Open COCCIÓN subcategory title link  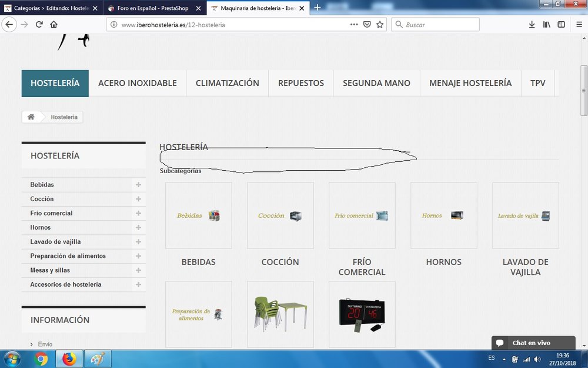[x=280, y=262]
